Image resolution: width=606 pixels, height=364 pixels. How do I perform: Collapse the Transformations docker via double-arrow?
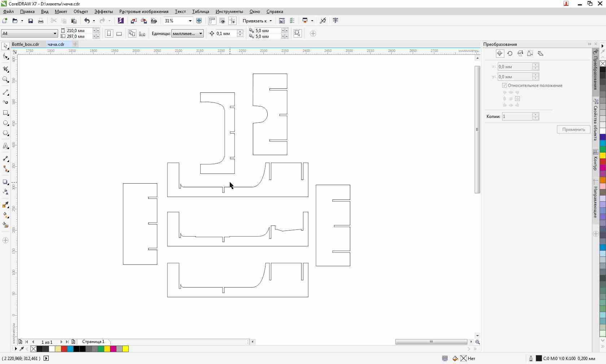(589, 44)
